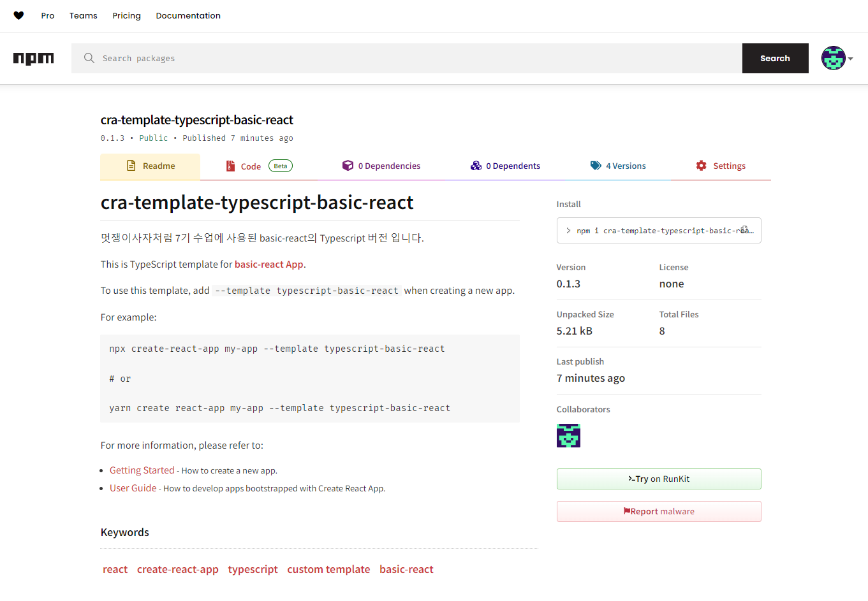Click the Report malware button
The image size is (868, 601).
click(659, 511)
